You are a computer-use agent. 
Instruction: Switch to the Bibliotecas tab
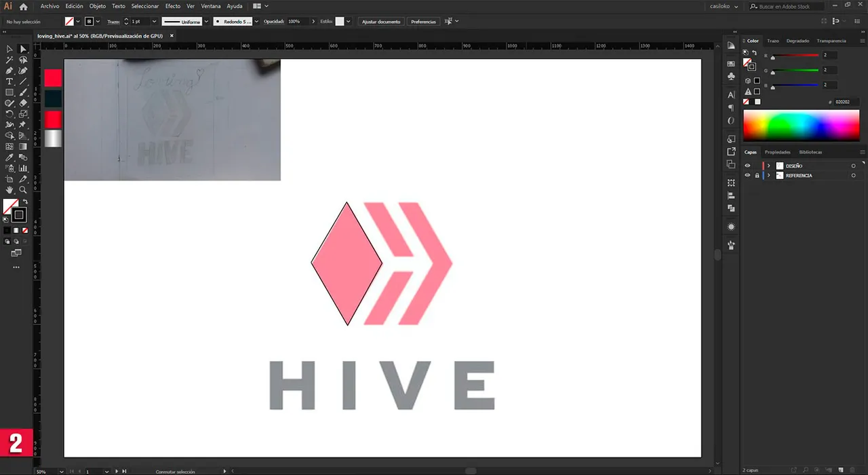point(810,152)
